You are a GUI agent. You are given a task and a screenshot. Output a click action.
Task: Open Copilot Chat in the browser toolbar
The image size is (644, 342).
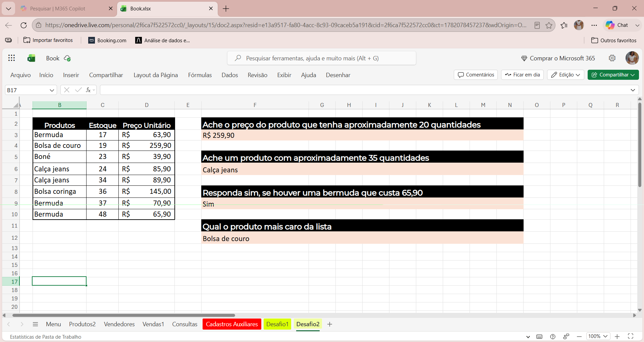617,25
